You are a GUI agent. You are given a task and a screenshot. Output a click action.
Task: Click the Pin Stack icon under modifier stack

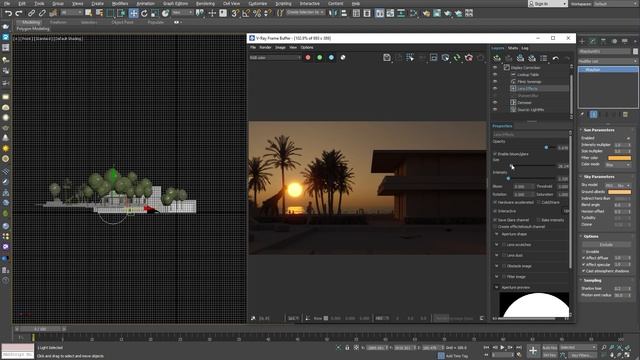[582, 115]
